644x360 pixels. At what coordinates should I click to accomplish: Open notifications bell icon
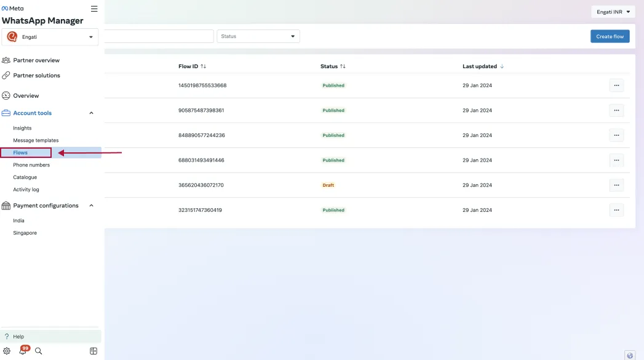click(x=23, y=351)
